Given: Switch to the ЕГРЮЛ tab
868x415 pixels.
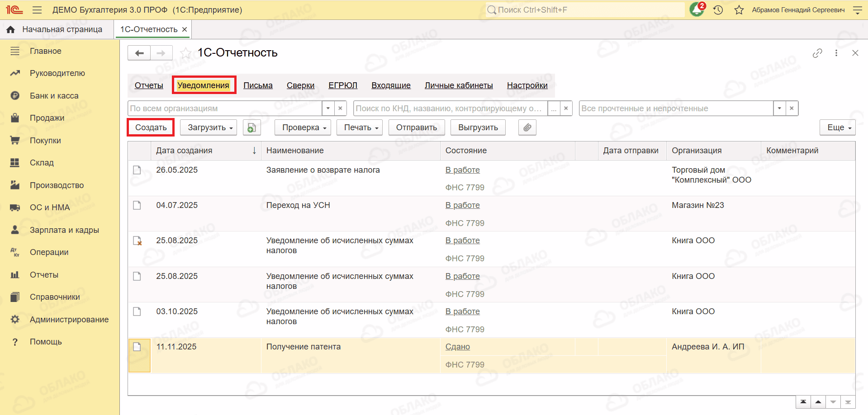Looking at the screenshot, I should pos(343,85).
